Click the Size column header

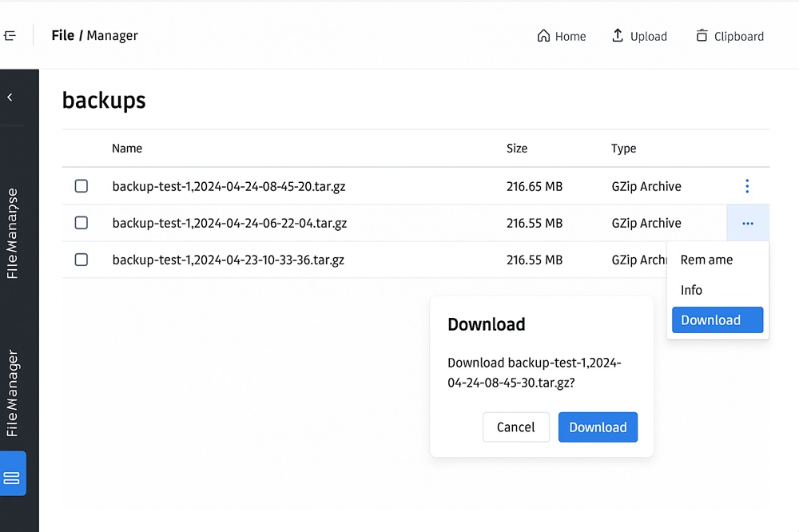(517, 149)
